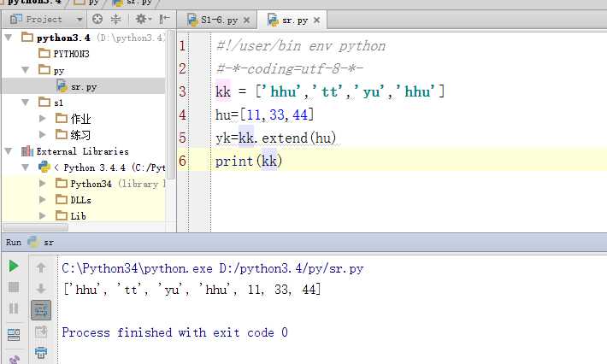Click the Lib folder icon
The width and height of the screenshot is (607, 364).
pyautogui.click(x=62, y=215)
